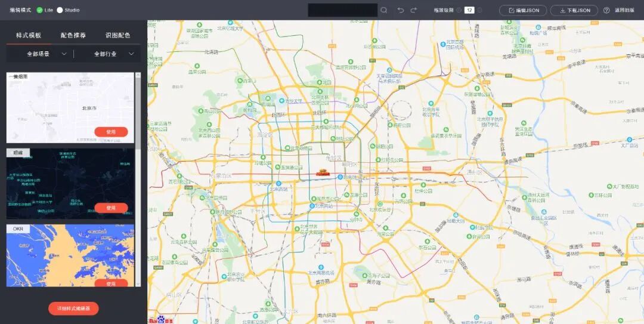Click the 龙潭公园 park marker
The image size is (644, 324).
(346, 195)
